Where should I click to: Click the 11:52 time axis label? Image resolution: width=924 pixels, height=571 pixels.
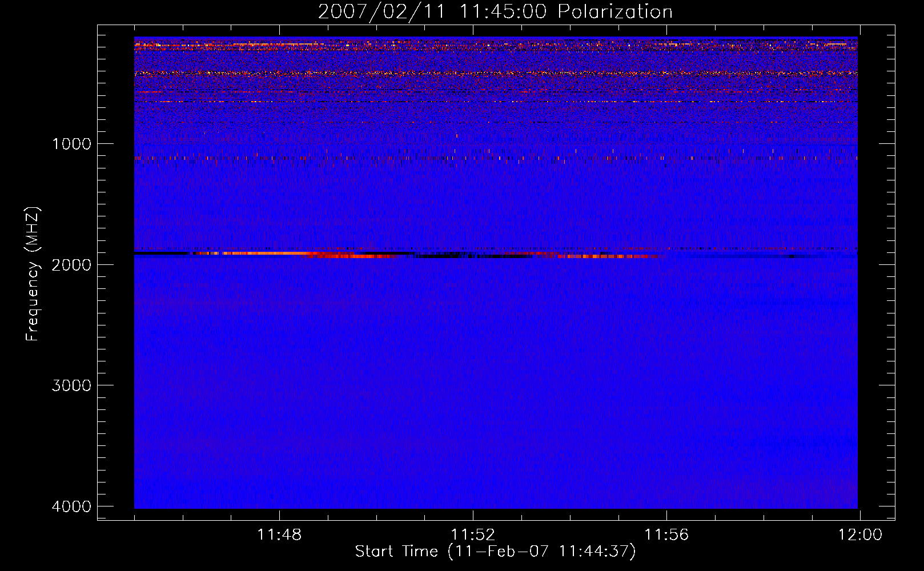coord(473,535)
